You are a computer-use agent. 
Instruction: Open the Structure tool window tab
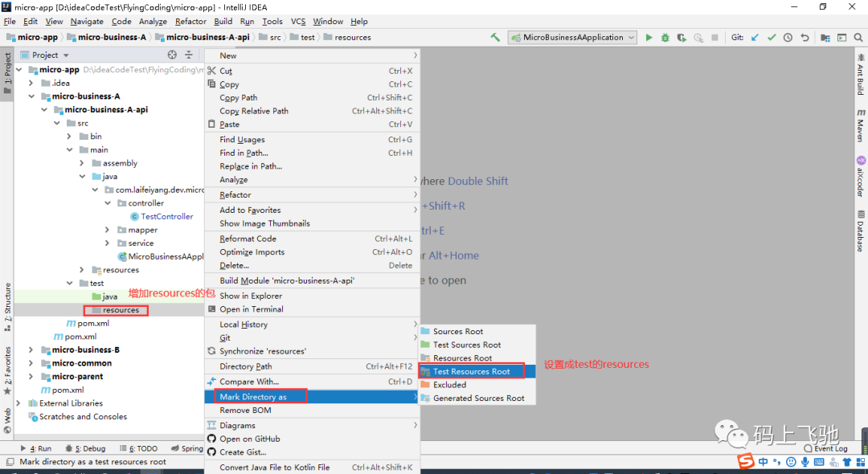point(7,307)
